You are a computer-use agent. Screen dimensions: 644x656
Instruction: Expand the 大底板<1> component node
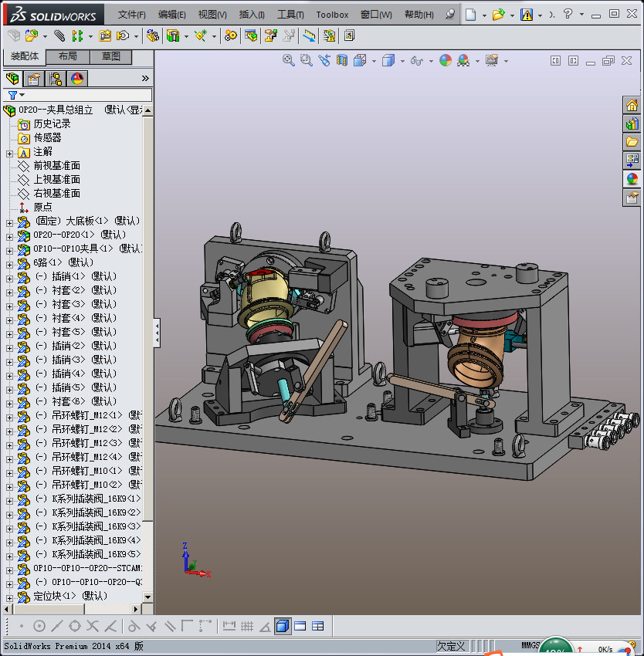(x=9, y=221)
